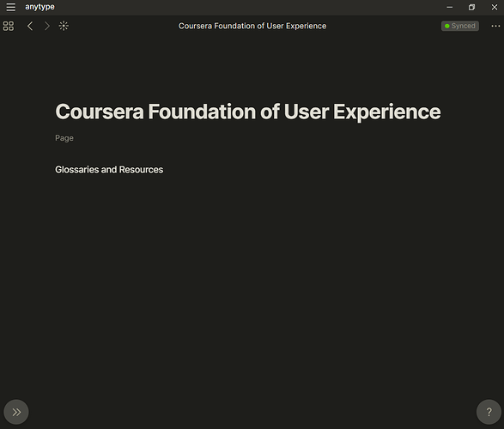Minimize the anytype window
The height and width of the screenshot is (429, 504).
tap(449, 7)
